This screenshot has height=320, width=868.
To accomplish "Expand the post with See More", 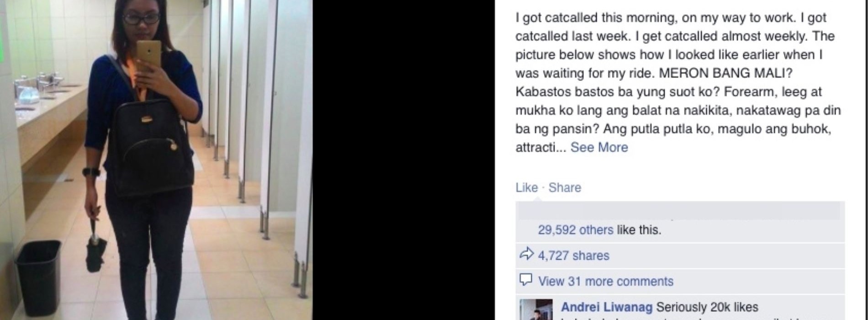I will coord(599,147).
